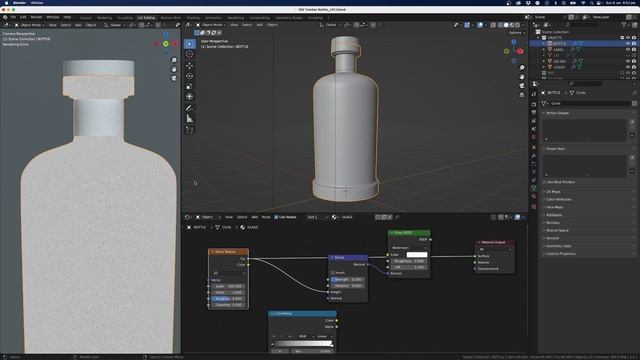Open Glass BSDF distribution dropdown

pyautogui.click(x=409, y=248)
